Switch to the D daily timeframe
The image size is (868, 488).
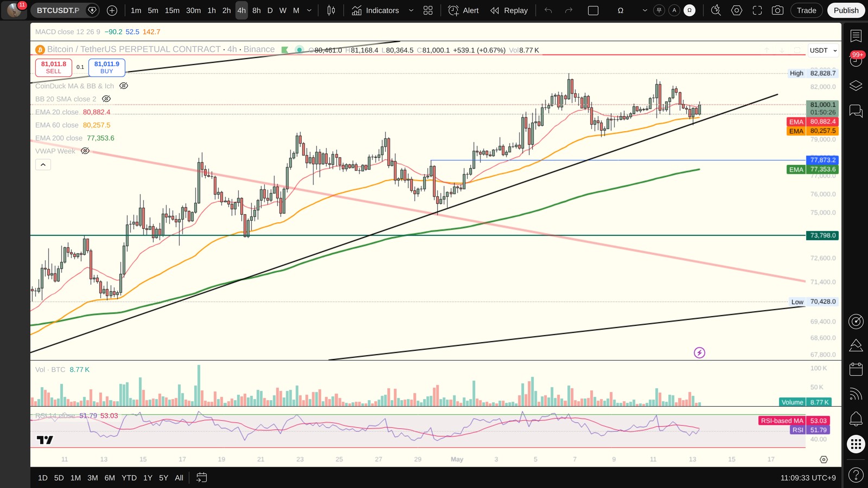click(x=270, y=10)
